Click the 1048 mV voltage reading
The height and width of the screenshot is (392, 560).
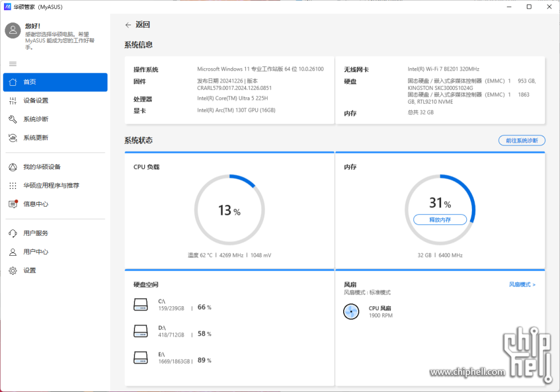click(x=261, y=255)
